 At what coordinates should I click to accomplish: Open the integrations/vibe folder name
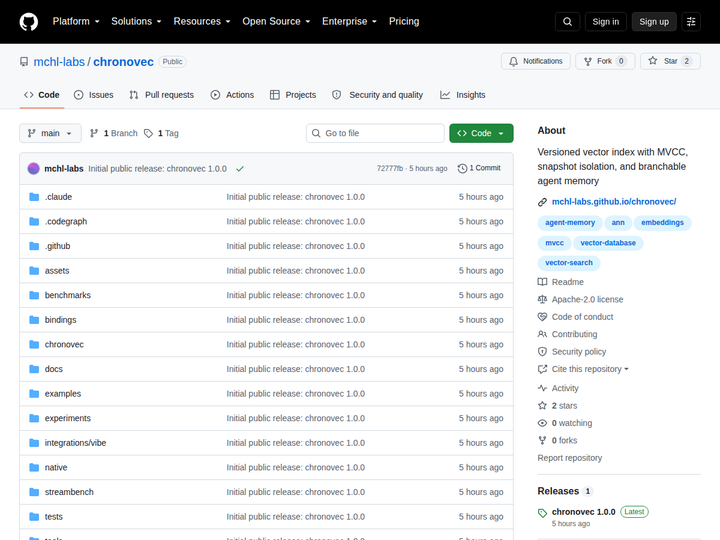point(75,443)
